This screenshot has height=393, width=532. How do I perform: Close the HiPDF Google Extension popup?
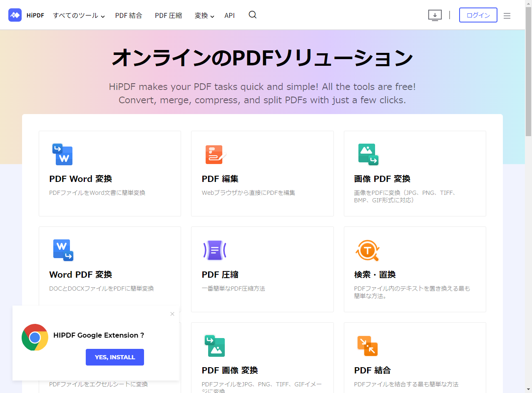coord(172,314)
